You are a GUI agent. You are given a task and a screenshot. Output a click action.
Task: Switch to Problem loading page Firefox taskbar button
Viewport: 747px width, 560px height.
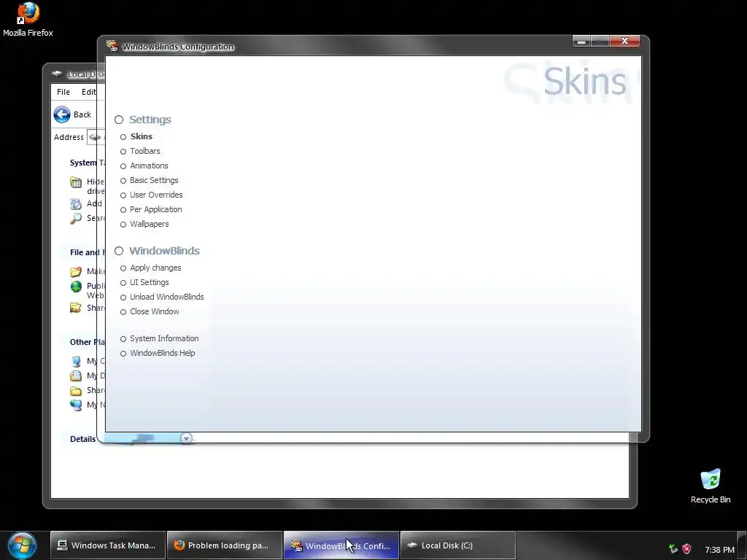pos(225,545)
